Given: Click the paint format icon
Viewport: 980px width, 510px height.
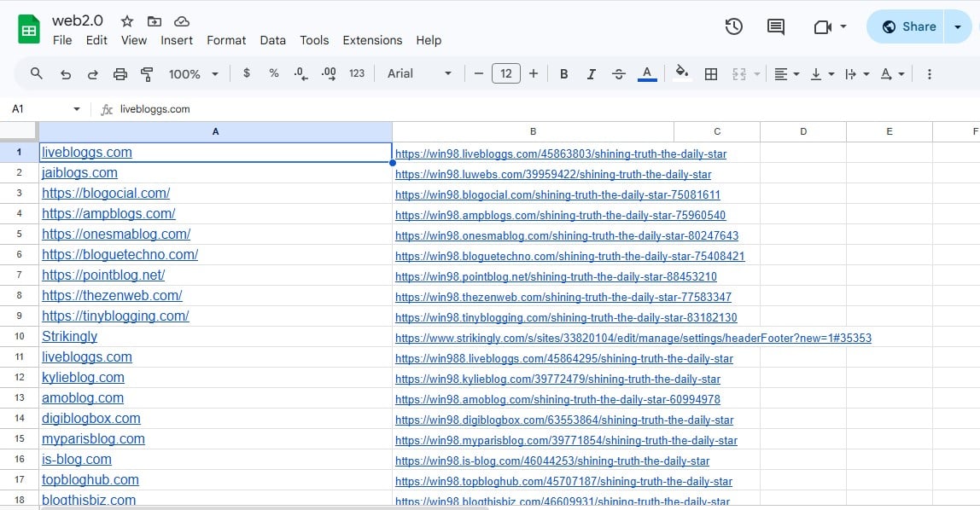Looking at the screenshot, I should pos(146,74).
